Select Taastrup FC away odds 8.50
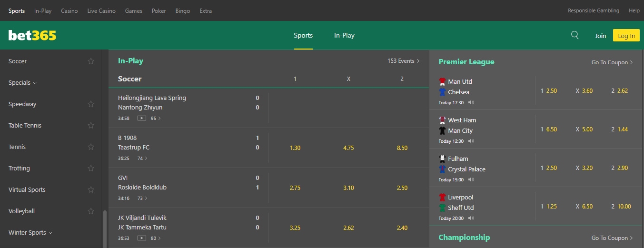Viewport: 644px width, 248px height. (x=402, y=148)
